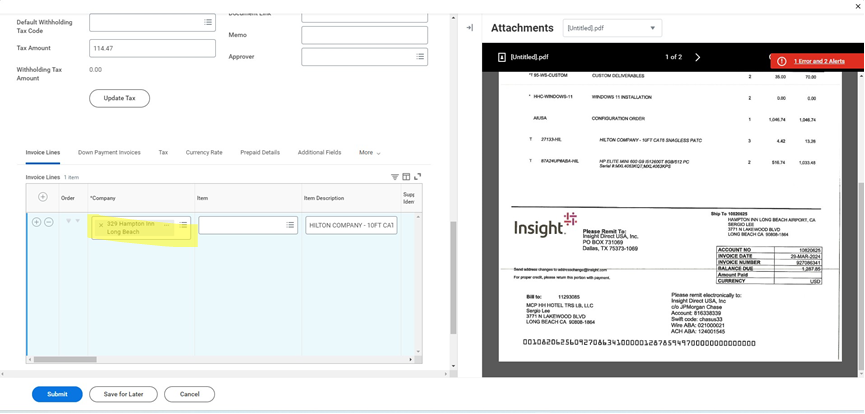The image size is (865, 414).
Task: Click the form's vertical scrollbar
Action: (453, 277)
